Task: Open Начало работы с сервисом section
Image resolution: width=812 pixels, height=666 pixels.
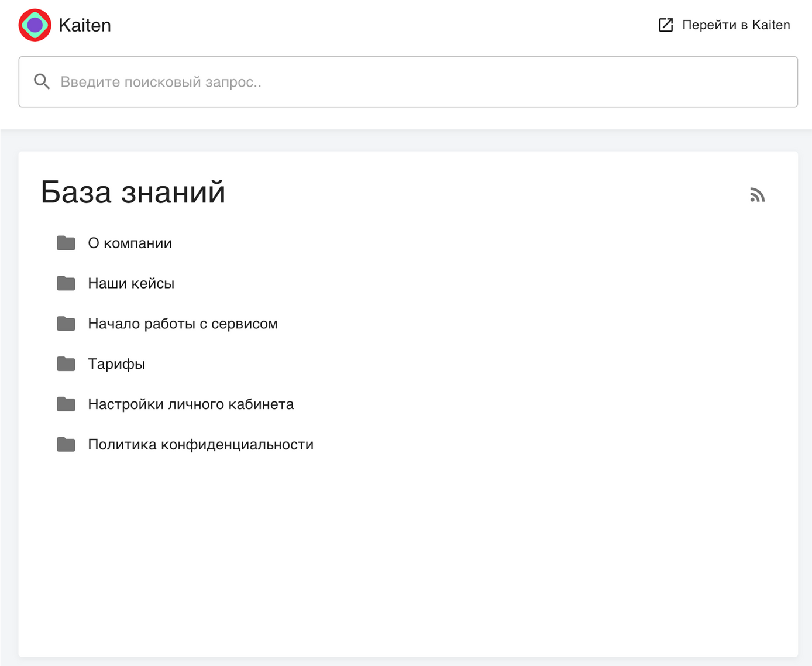Action: click(183, 324)
